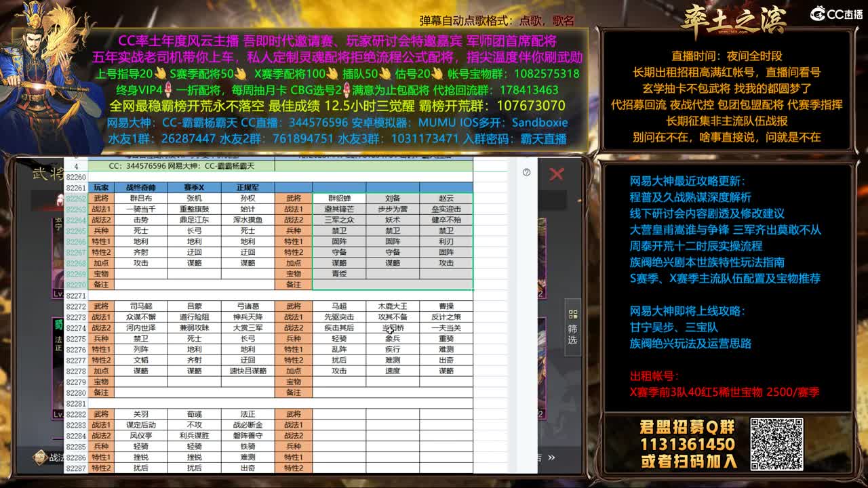Select cell 曹操

tap(446, 306)
